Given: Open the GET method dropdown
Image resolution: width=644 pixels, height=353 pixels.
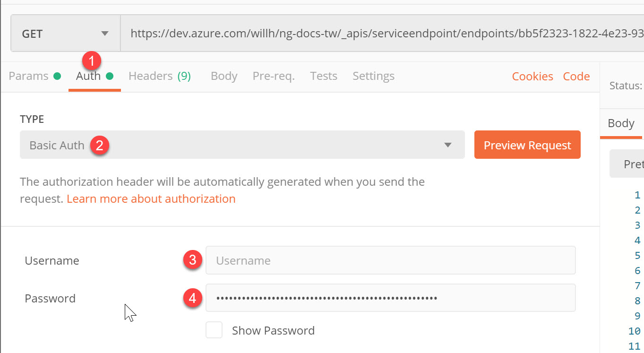Looking at the screenshot, I should click(66, 34).
